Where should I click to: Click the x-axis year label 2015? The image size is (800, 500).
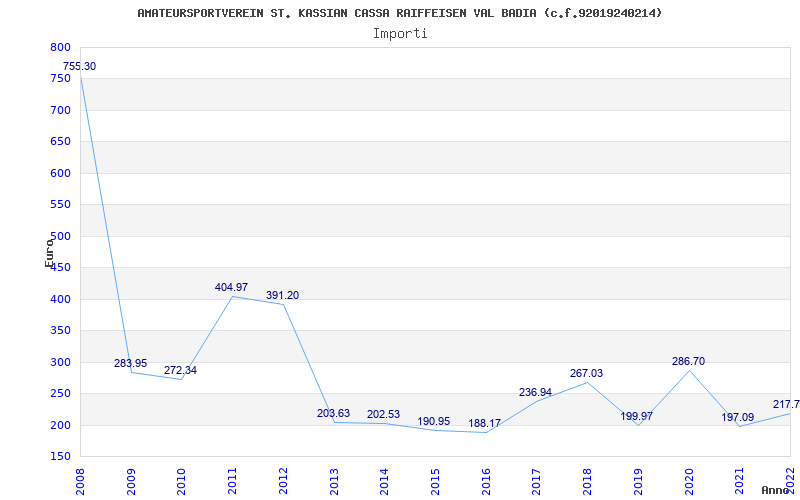pyautogui.click(x=435, y=481)
